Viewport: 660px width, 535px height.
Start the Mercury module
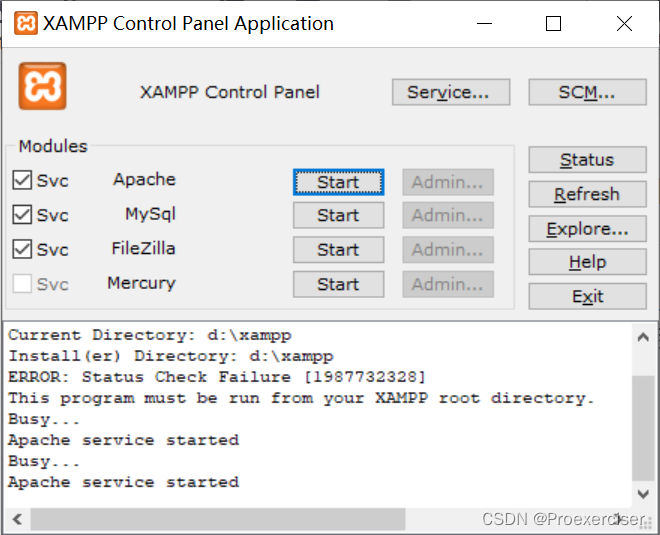coord(338,284)
